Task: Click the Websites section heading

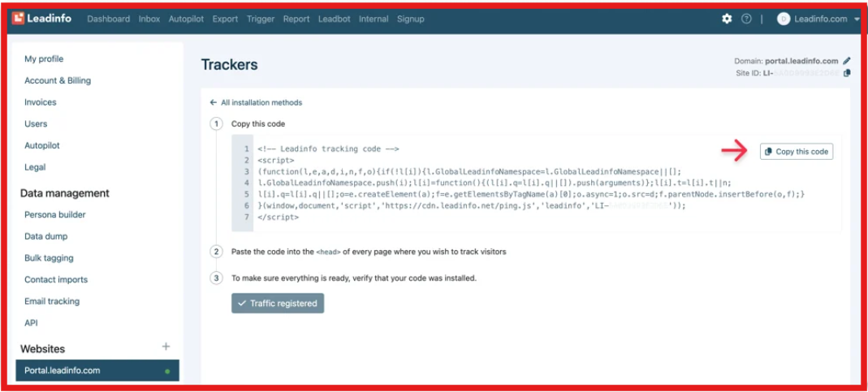Action: (x=42, y=349)
